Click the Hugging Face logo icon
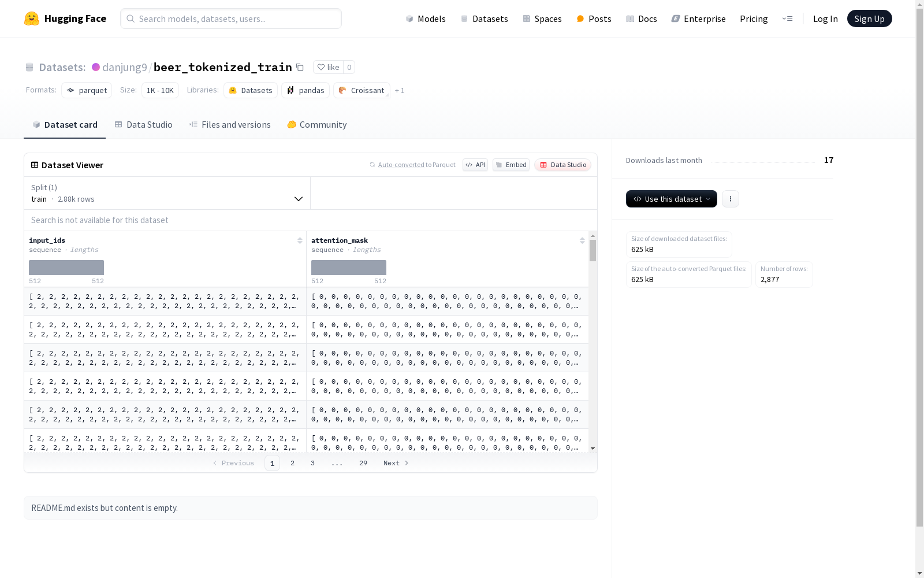 click(x=32, y=18)
